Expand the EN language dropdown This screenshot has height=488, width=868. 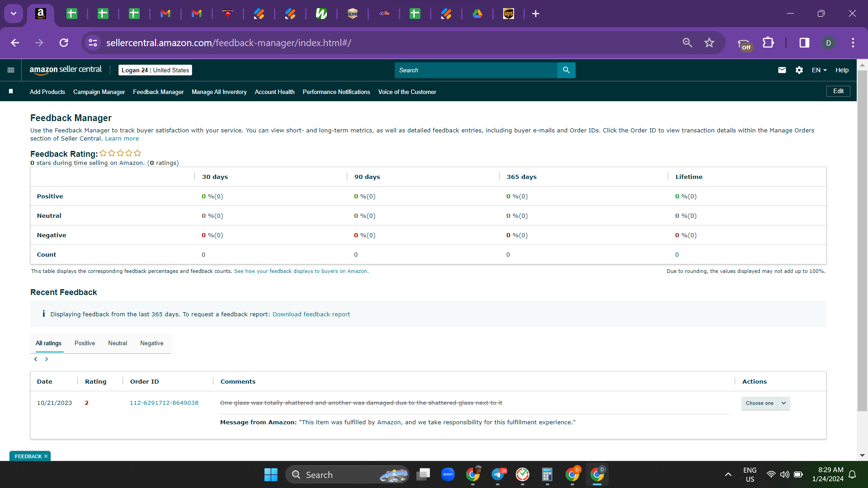click(819, 70)
